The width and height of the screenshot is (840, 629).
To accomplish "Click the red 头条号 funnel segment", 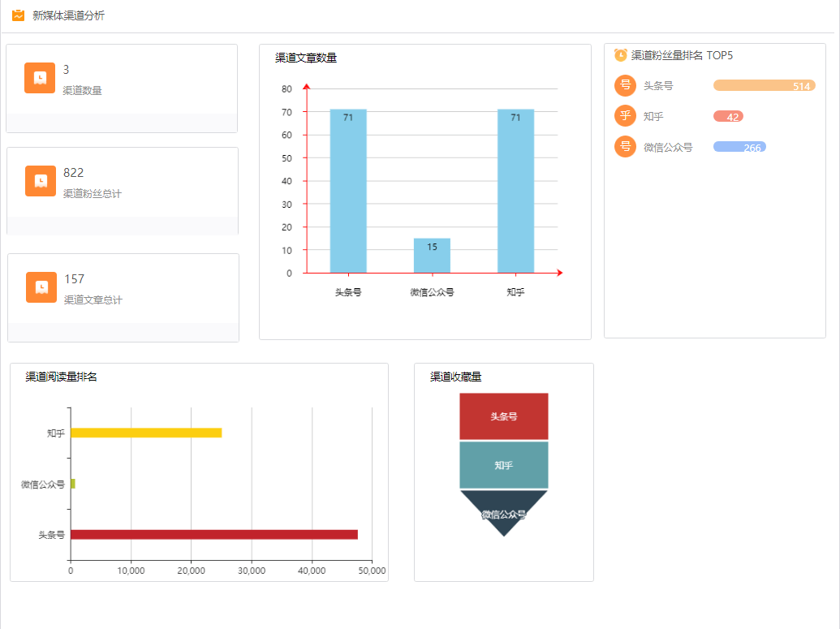I will pyautogui.click(x=504, y=416).
